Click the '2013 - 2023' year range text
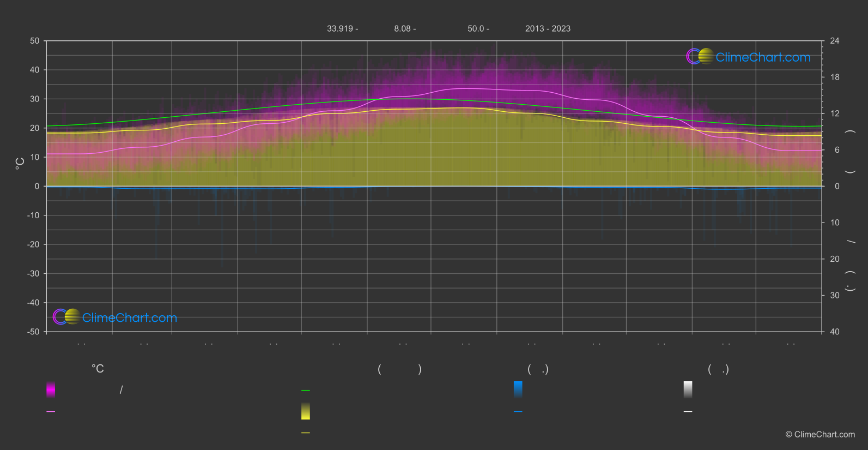The image size is (868, 450). (548, 29)
